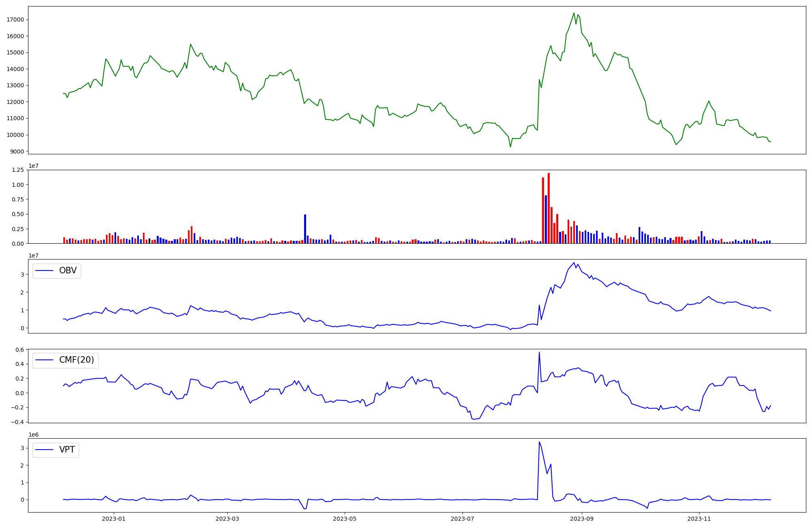Click the 17000 price axis tick label
Screen dimensions: 812x528
[15, 19]
